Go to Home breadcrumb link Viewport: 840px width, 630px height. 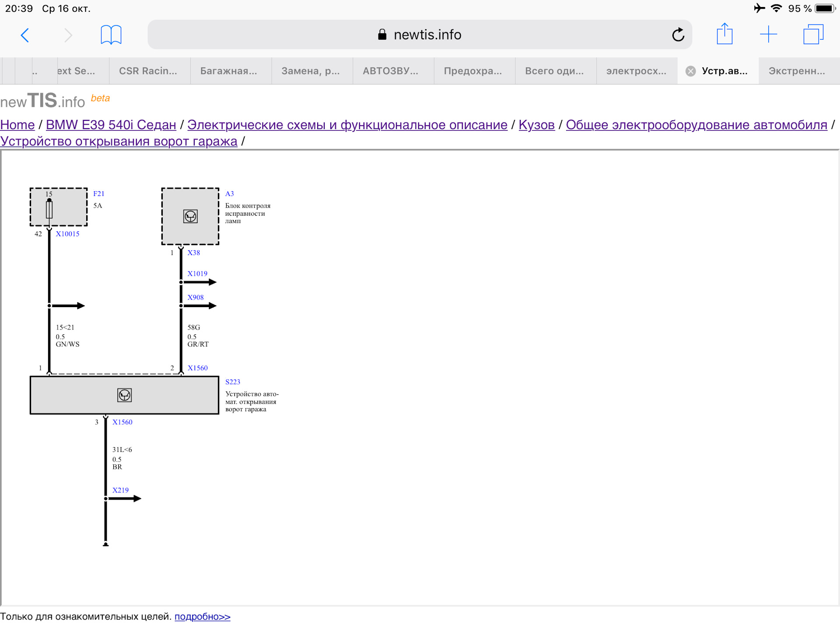click(17, 125)
